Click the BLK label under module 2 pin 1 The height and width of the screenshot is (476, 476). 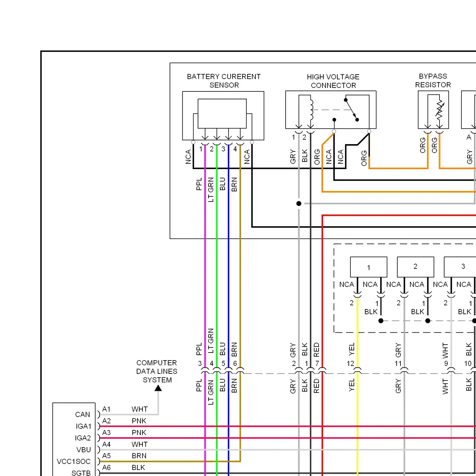click(x=418, y=312)
